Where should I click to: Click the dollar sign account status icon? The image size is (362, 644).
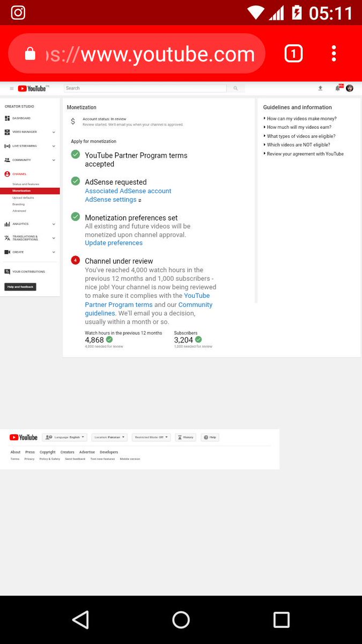(73, 122)
